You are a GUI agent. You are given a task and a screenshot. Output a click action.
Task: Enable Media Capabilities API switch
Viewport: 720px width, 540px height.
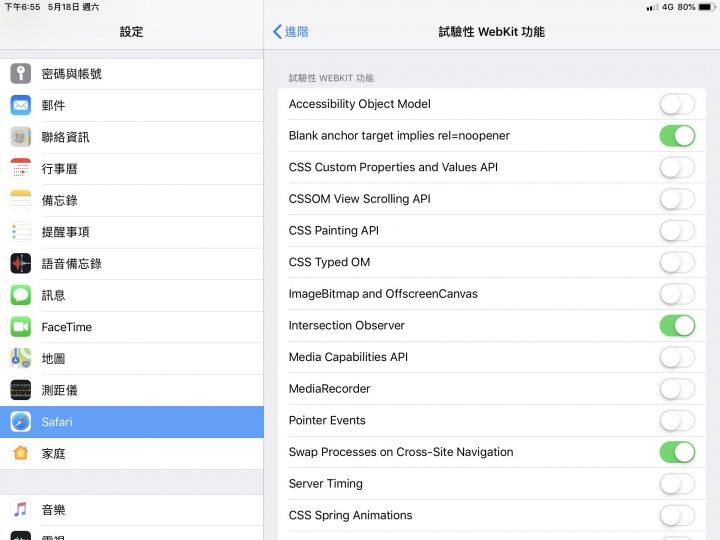677,357
